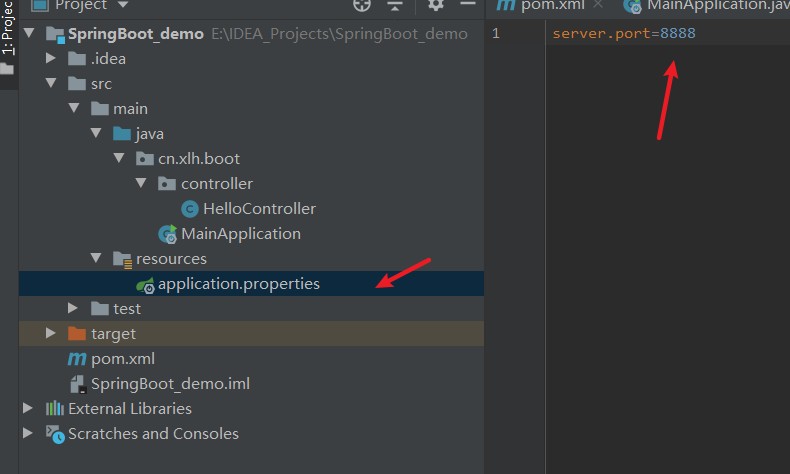790x474 pixels.
Task: Click the MainApplication.java tab class icon
Action: 632,6
